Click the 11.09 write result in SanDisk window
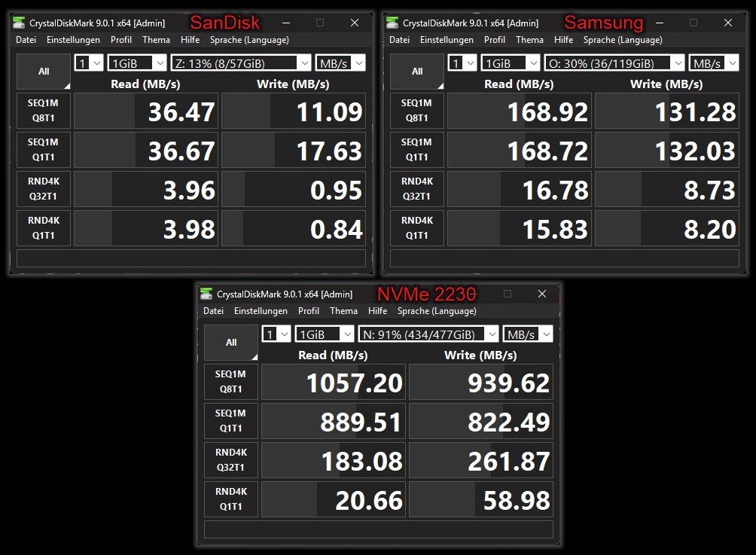Viewport: 756px width, 555px height. (x=294, y=111)
